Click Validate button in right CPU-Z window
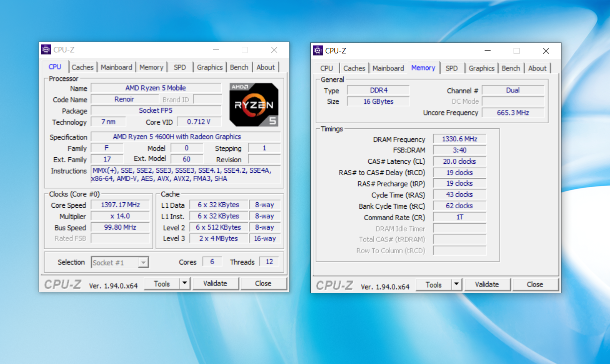Image resolution: width=610 pixels, height=364 pixels. (x=487, y=285)
